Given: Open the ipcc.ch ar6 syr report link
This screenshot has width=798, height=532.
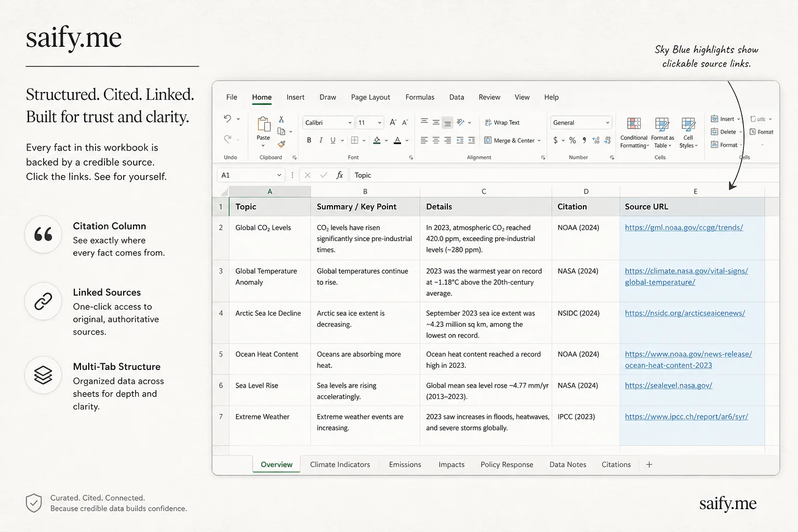Looking at the screenshot, I should pos(686,417).
